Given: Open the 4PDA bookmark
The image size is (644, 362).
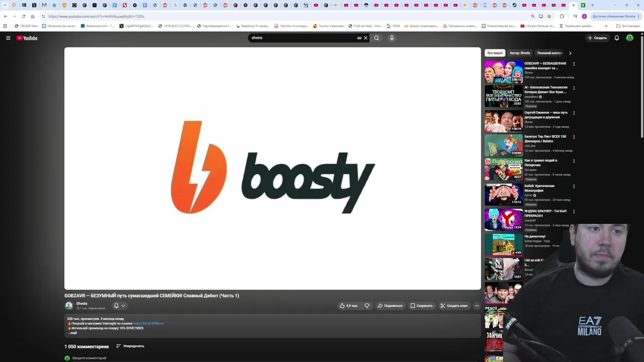Looking at the screenshot, I should coord(393,26).
